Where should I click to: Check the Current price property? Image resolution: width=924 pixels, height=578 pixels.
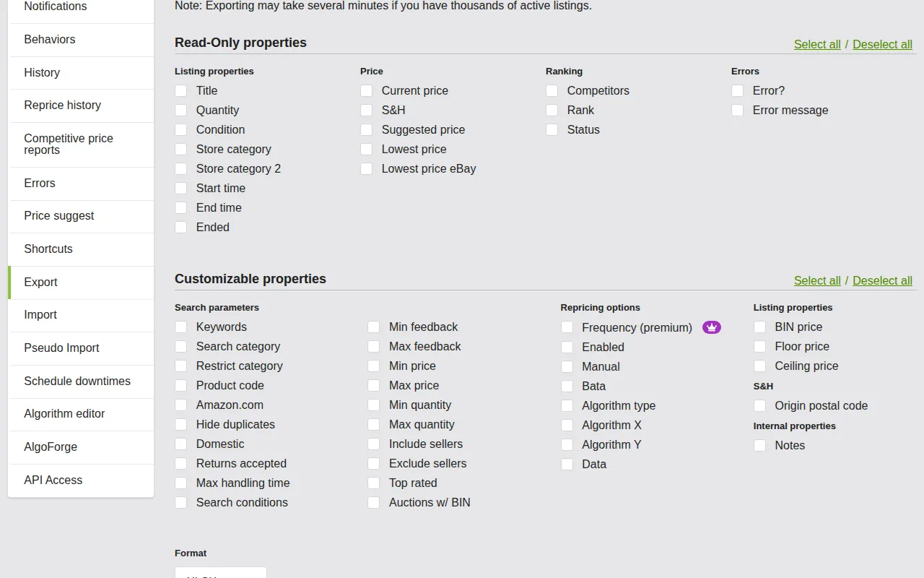click(366, 90)
